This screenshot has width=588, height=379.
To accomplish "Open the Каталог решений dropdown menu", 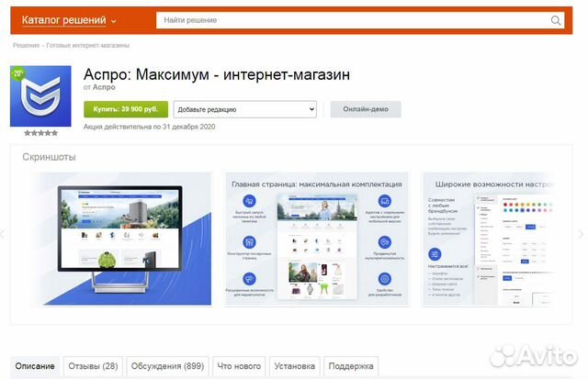I will click(x=69, y=20).
